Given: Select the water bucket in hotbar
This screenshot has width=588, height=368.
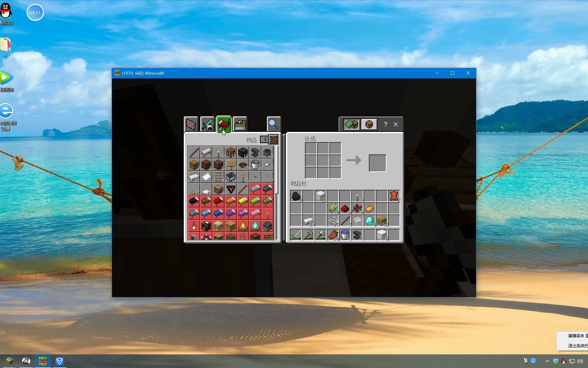Looking at the screenshot, I should pos(345,235).
